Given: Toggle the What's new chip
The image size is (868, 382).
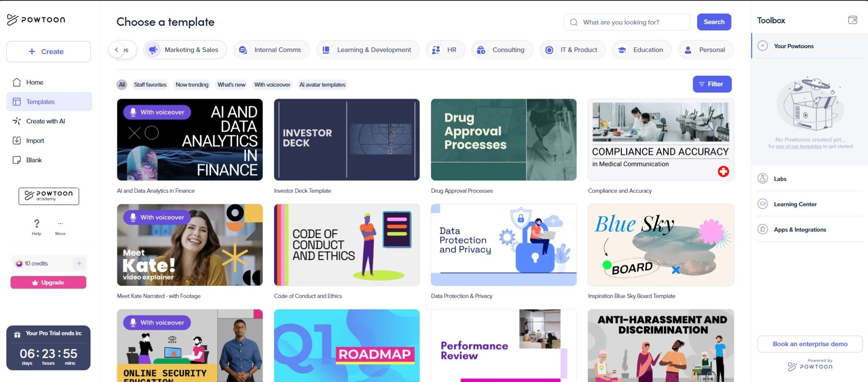Looking at the screenshot, I should pyautogui.click(x=231, y=85).
